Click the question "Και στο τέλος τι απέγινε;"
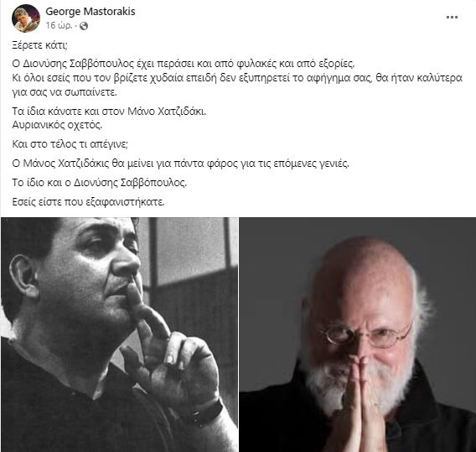The height and width of the screenshot is (452, 476). [70, 144]
